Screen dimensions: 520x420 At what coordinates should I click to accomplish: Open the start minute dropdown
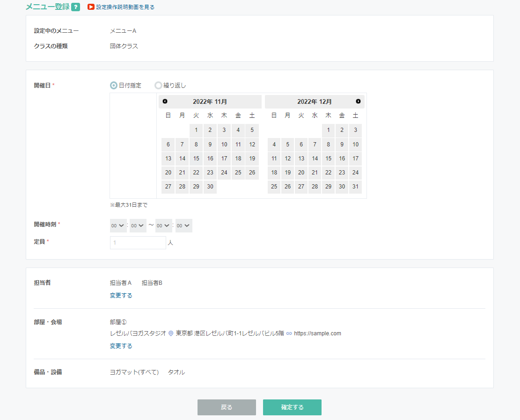(138, 226)
